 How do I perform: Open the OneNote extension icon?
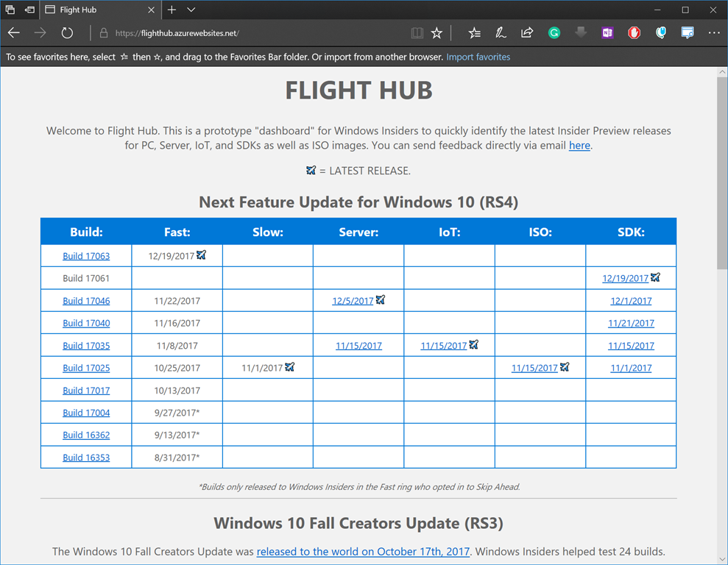607,33
